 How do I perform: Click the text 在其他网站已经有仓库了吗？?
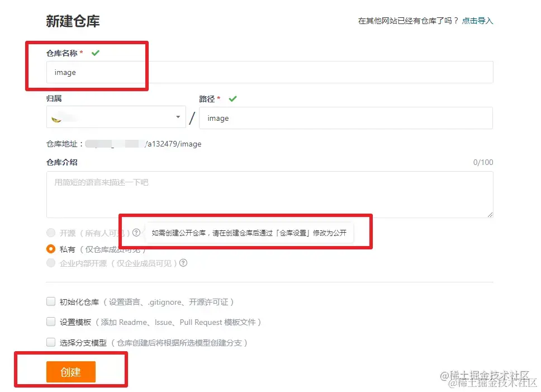coord(408,21)
